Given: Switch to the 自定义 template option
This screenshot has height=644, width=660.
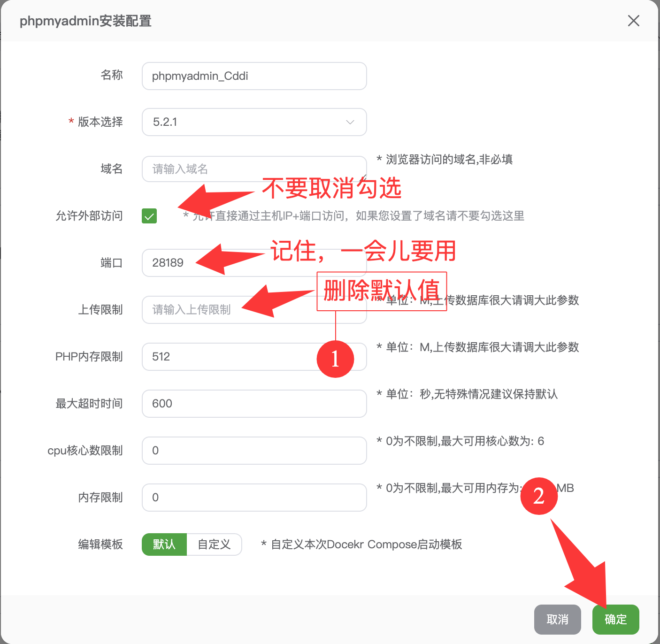Looking at the screenshot, I should point(214,544).
